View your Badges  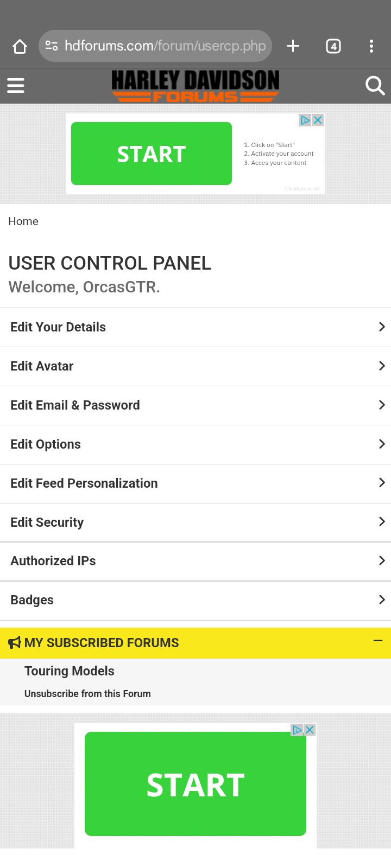click(195, 599)
